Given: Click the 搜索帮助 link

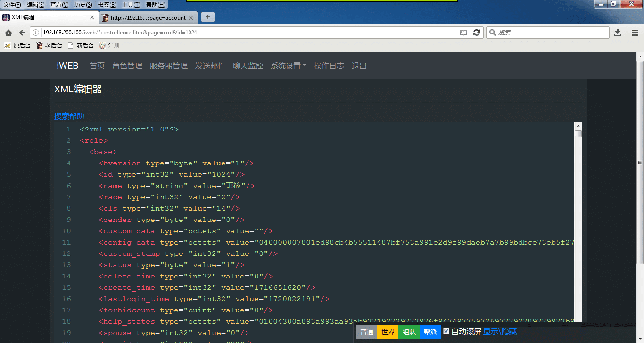Looking at the screenshot, I should [69, 116].
